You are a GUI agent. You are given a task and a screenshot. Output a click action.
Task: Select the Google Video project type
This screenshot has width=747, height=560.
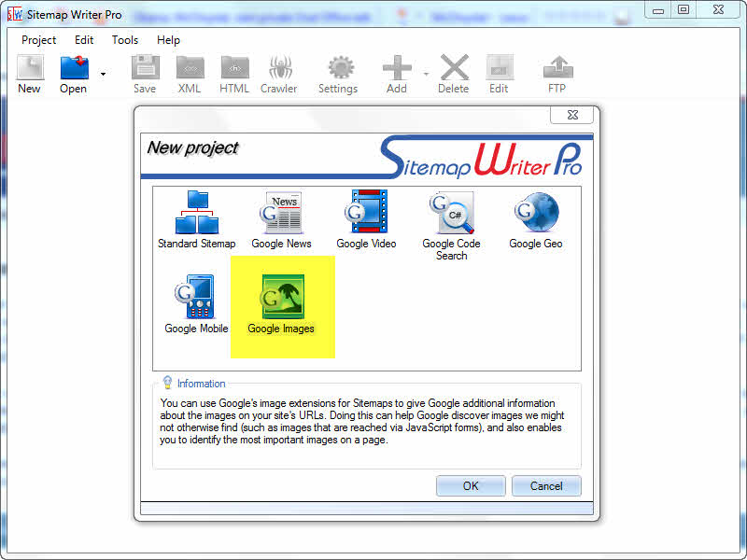(366, 219)
